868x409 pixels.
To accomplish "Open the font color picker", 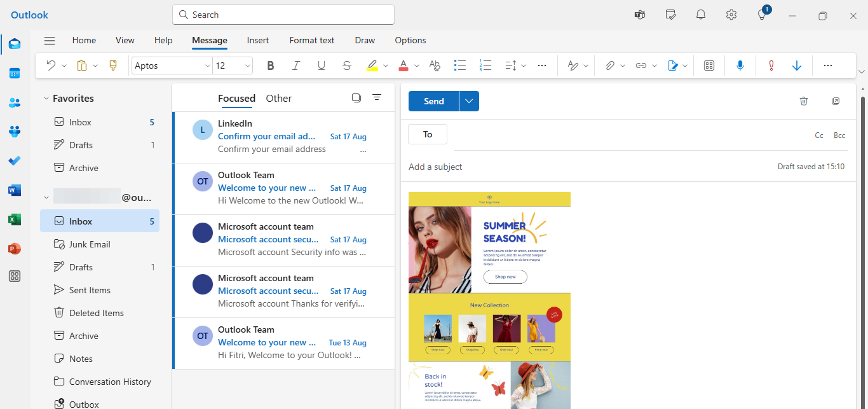I will [405, 65].
